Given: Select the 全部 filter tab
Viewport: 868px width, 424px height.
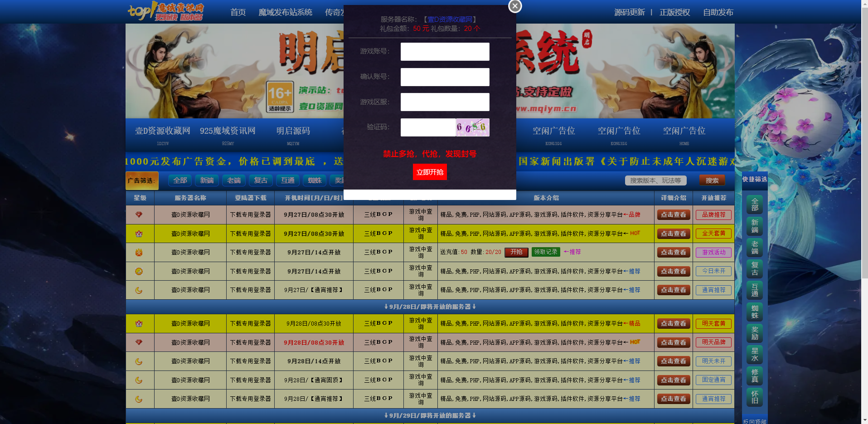Looking at the screenshot, I should click(x=180, y=180).
